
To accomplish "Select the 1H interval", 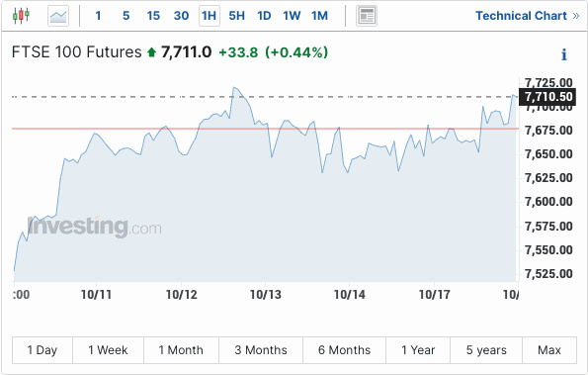I will (x=209, y=16).
